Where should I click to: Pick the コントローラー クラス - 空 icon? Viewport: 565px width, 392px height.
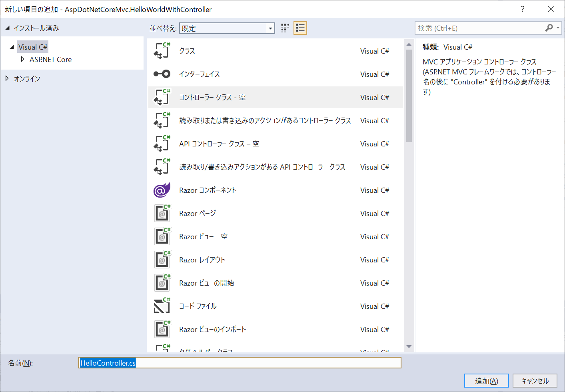[x=162, y=97]
